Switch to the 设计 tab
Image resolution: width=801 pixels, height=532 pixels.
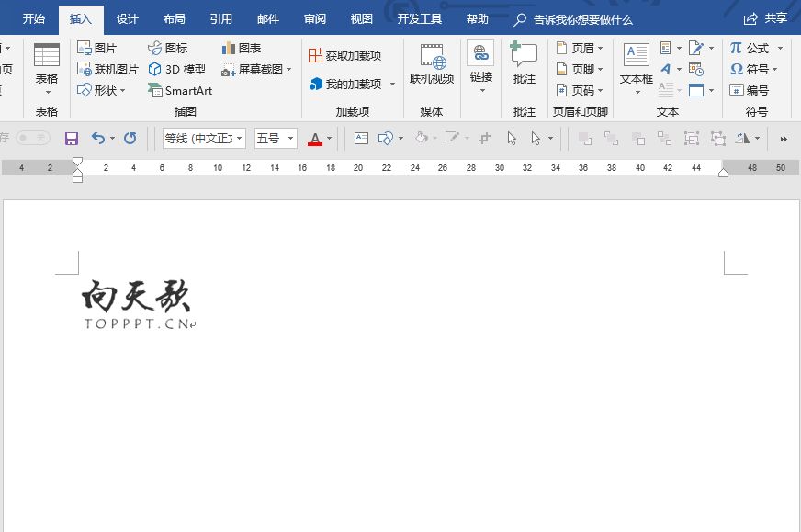tap(127, 19)
